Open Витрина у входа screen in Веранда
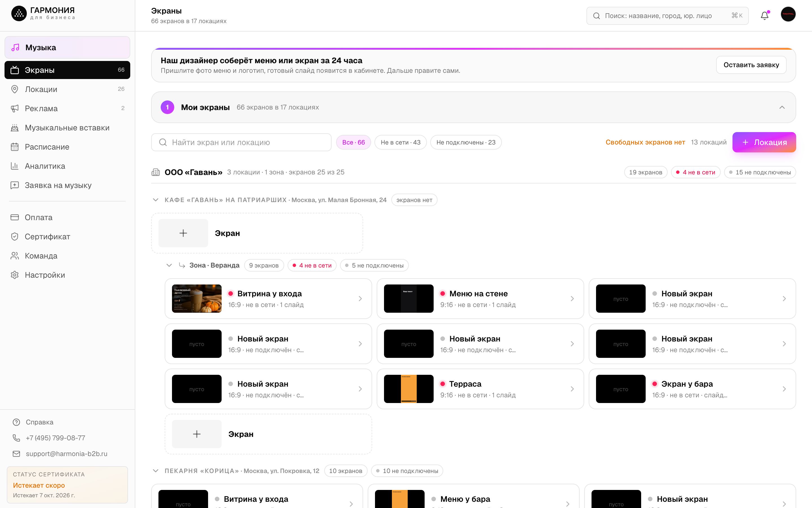Screen dimensions: 812x508 coord(268,299)
